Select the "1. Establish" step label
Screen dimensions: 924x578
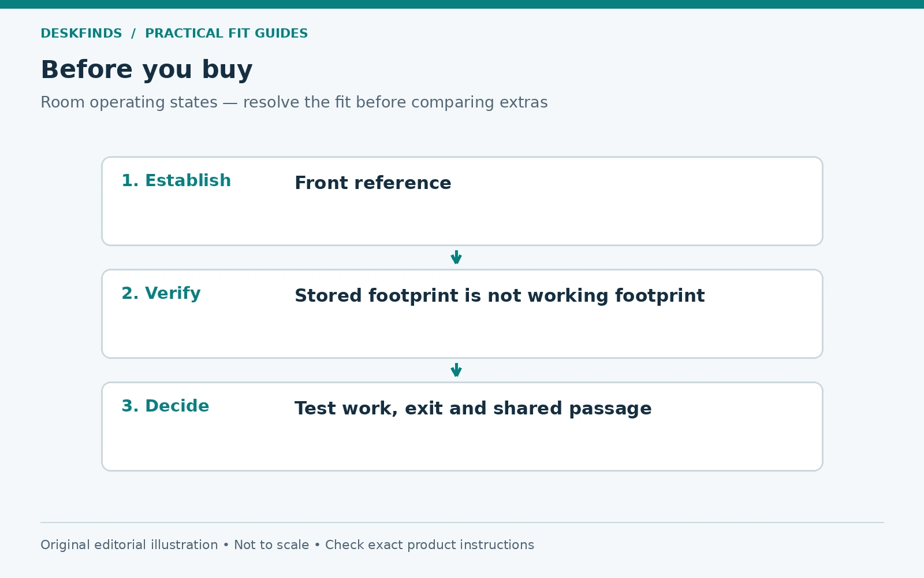[176, 180]
